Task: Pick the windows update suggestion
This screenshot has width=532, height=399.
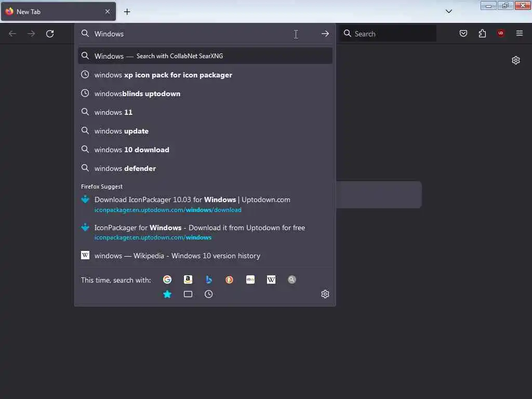Action: [x=205, y=131]
